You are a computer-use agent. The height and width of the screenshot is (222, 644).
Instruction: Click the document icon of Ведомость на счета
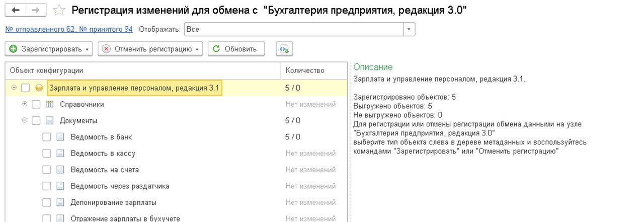[x=60, y=170]
